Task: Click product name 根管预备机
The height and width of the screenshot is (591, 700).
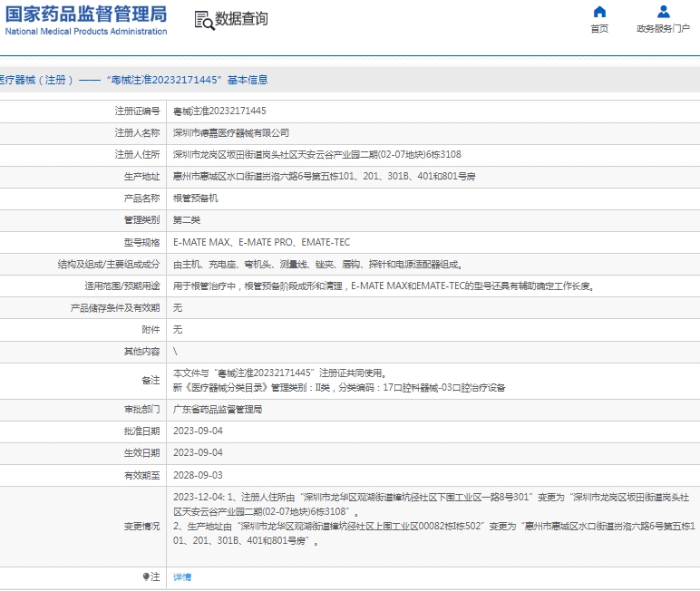Action: click(196, 199)
